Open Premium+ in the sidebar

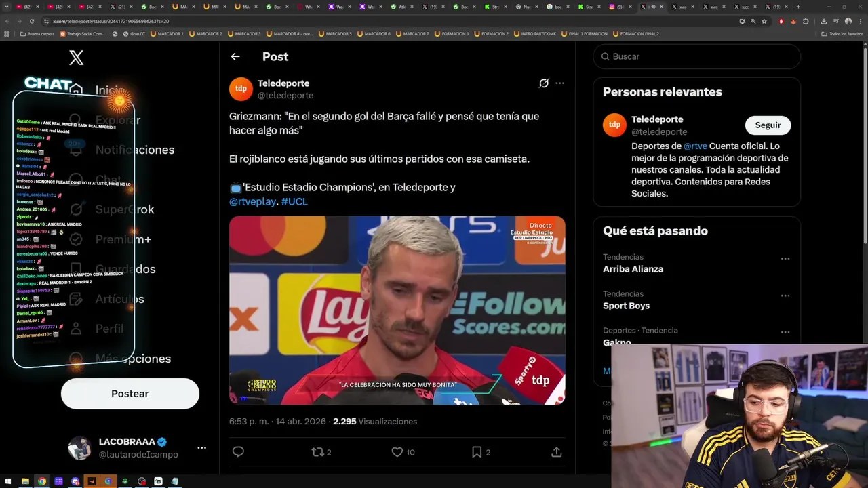pyautogui.click(x=111, y=239)
